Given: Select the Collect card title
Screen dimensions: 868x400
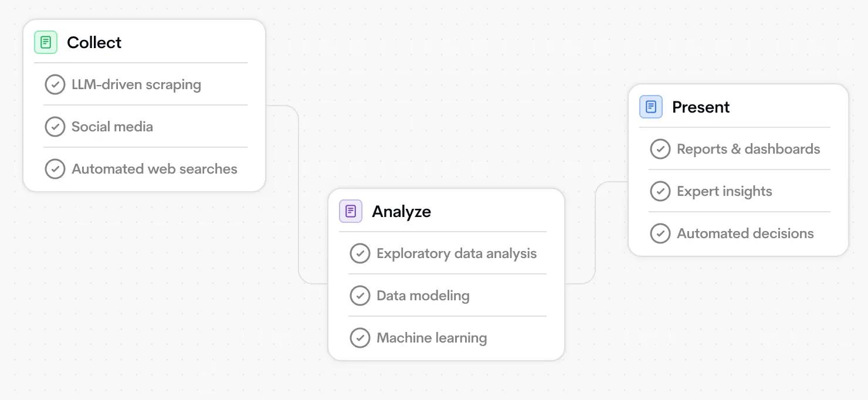Looking at the screenshot, I should pos(94,42).
